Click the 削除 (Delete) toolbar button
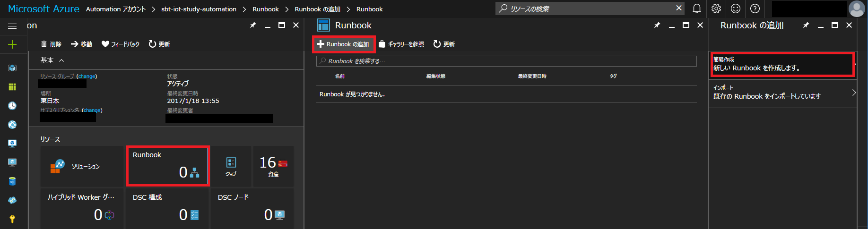Screen dimensions: 868x229 click(51, 44)
